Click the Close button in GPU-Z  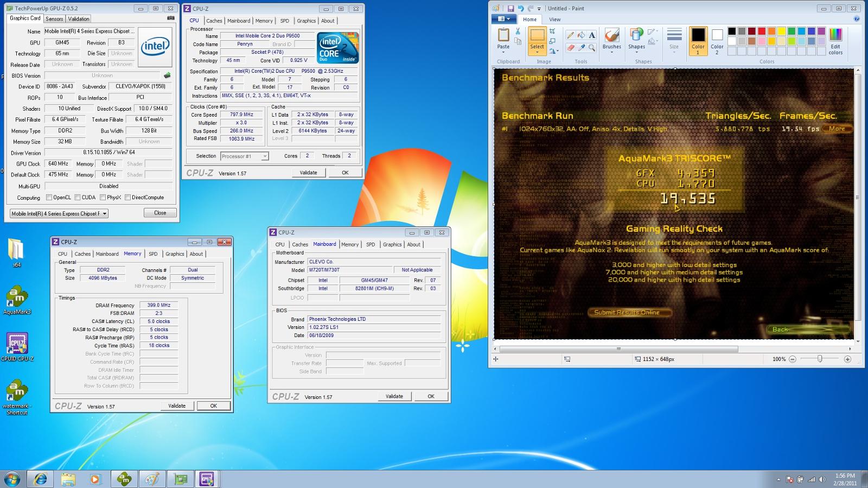coord(160,213)
